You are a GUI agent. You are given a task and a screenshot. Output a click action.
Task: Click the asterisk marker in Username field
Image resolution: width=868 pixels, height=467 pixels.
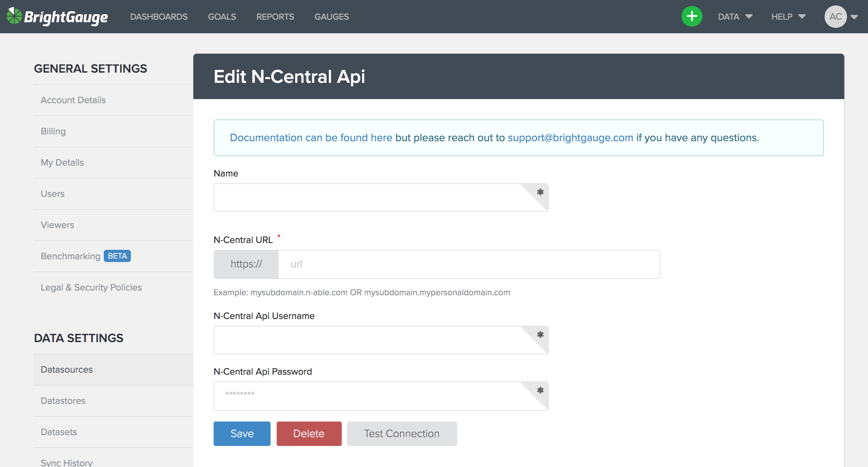coord(540,335)
